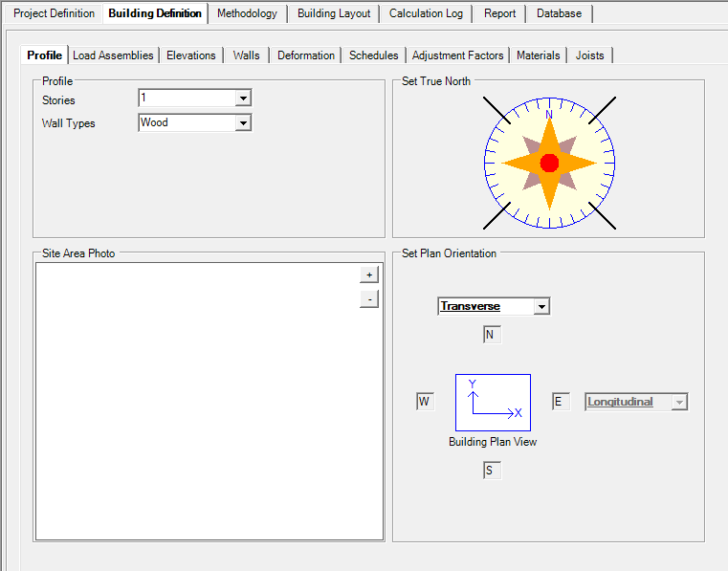Click the N marker on compass rose
The image size is (728, 571).
click(549, 115)
